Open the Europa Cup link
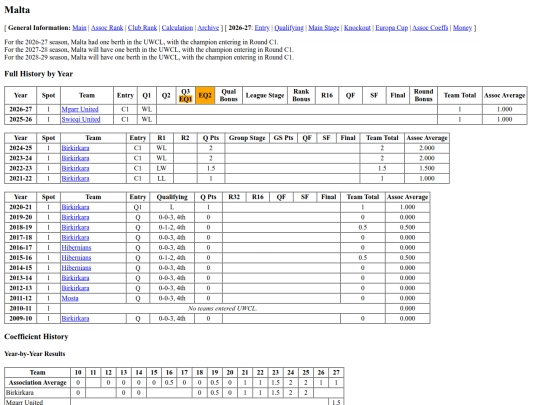 [x=392, y=28]
